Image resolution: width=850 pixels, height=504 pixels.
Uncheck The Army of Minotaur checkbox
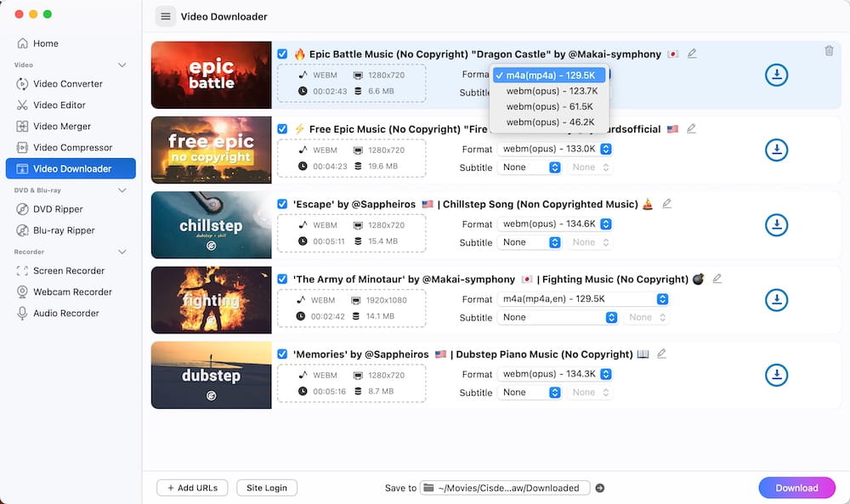point(282,279)
